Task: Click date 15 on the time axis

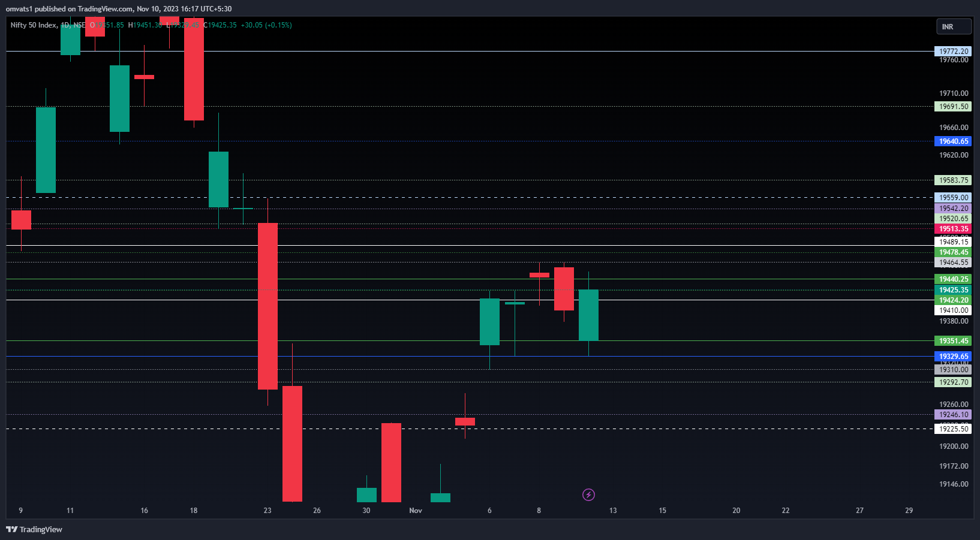Action: point(662,511)
